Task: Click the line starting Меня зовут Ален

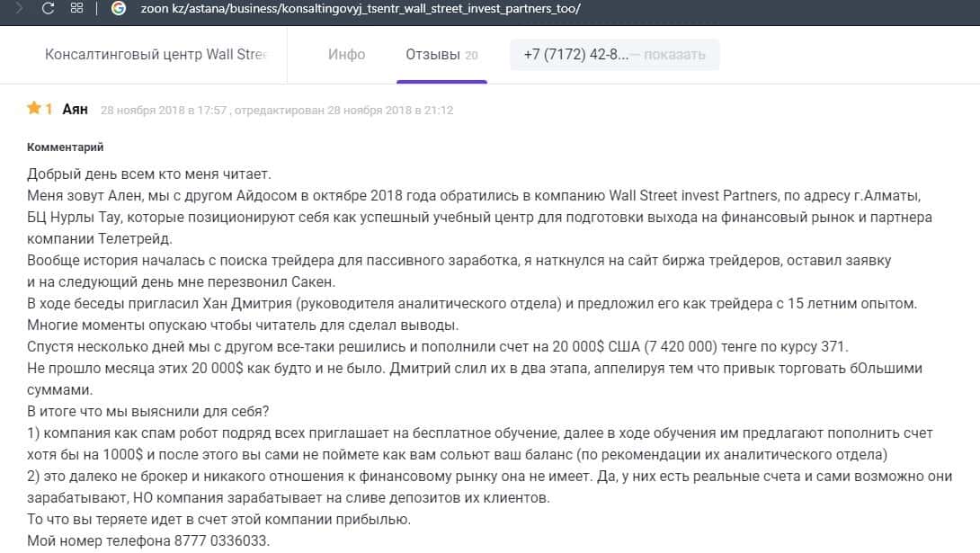Action: pos(474,196)
